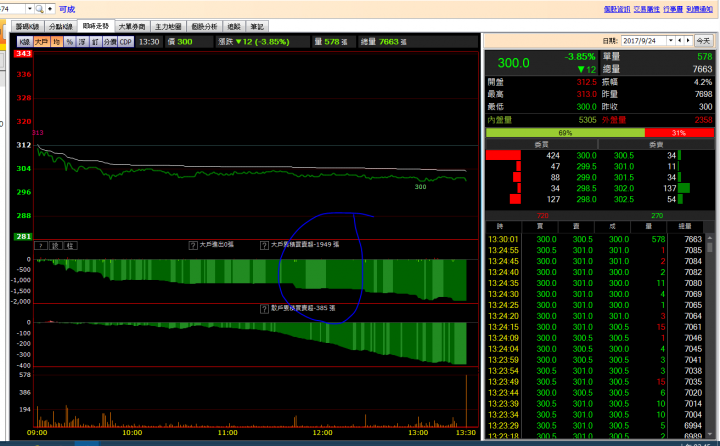Click the magnifier search icon beside stock code
720x446 pixels.
point(39,9)
